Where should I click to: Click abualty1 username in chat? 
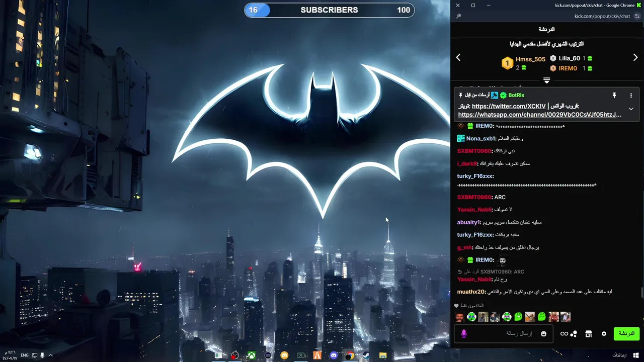pyautogui.click(x=468, y=222)
